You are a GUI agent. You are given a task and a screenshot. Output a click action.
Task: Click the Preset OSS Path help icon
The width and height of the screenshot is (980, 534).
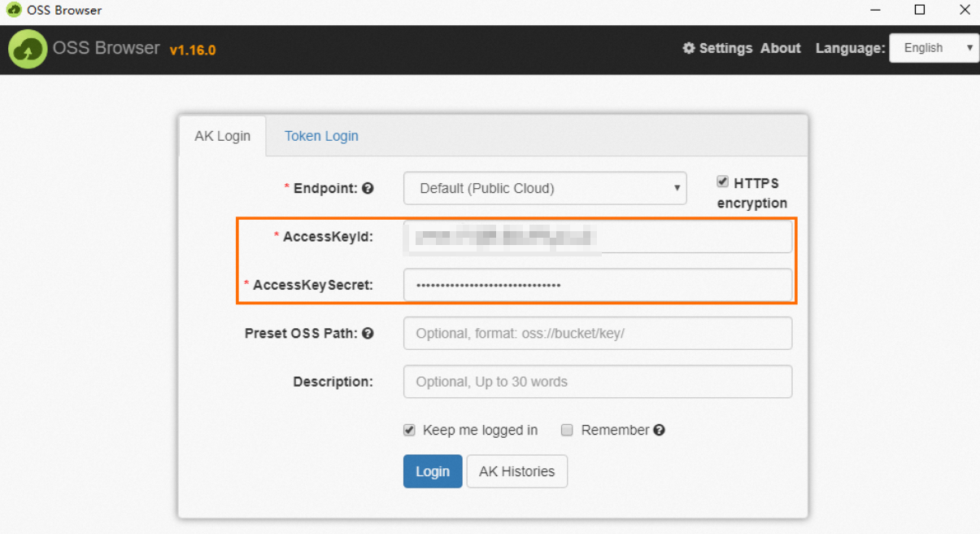(368, 333)
